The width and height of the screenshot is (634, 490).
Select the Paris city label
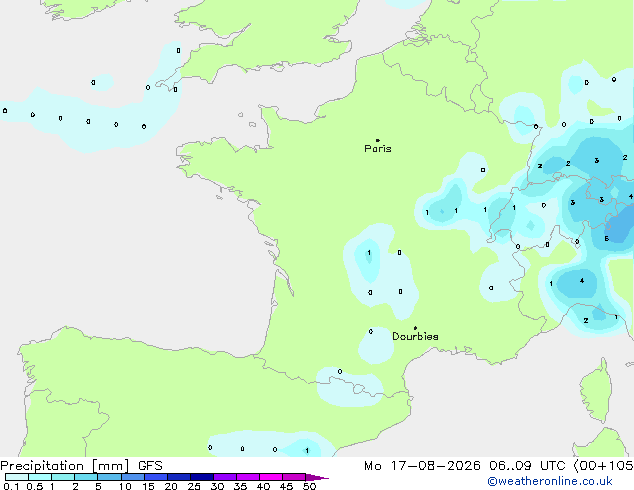378,149
